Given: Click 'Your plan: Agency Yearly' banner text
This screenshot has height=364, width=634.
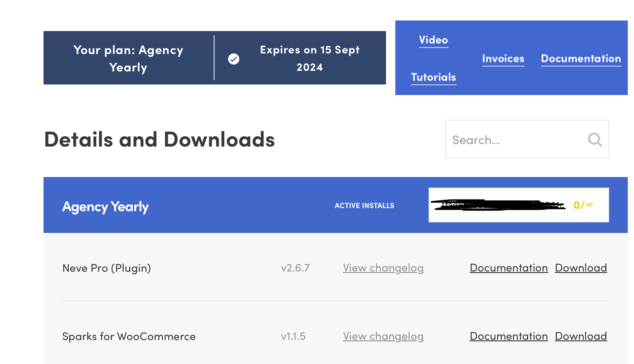Looking at the screenshot, I should coord(128,58).
